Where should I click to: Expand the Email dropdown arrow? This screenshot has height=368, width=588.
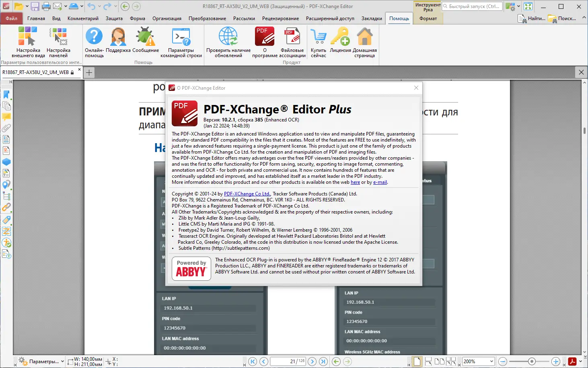(65, 6)
